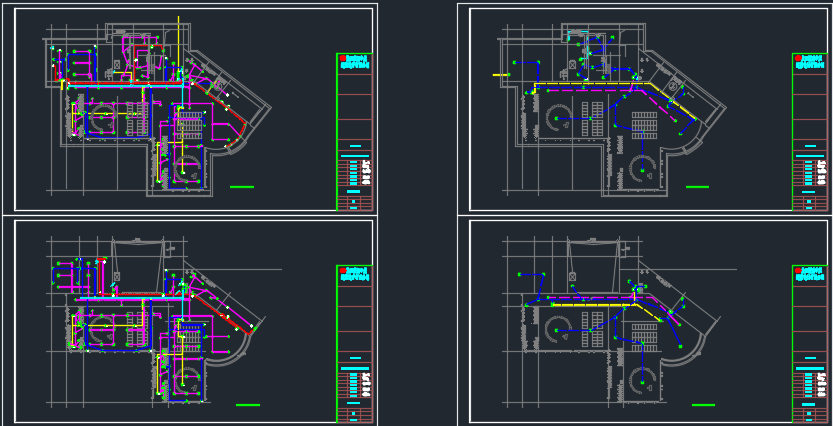Pick the green scale bar in top-left sheet
This screenshot has width=833, height=426.
coord(242,187)
